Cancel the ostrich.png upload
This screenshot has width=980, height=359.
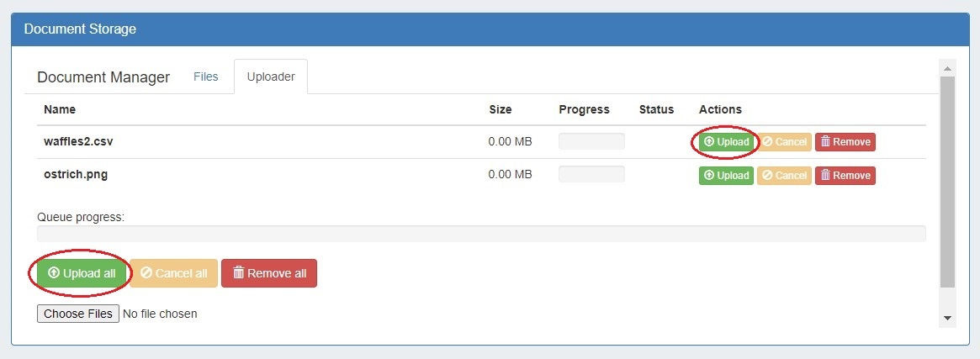click(784, 176)
